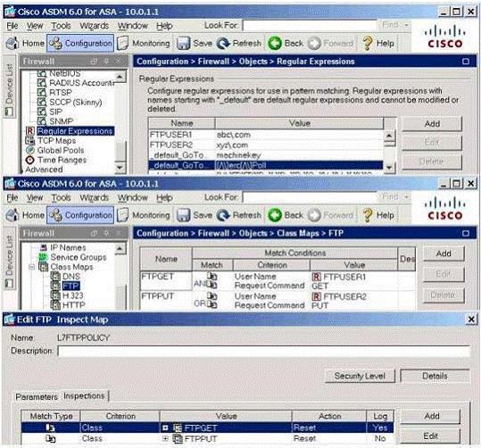Image resolution: width=481 pixels, height=448 pixels.
Task: Click the top Firewall tree scroll-up arrow
Action: (x=120, y=76)
